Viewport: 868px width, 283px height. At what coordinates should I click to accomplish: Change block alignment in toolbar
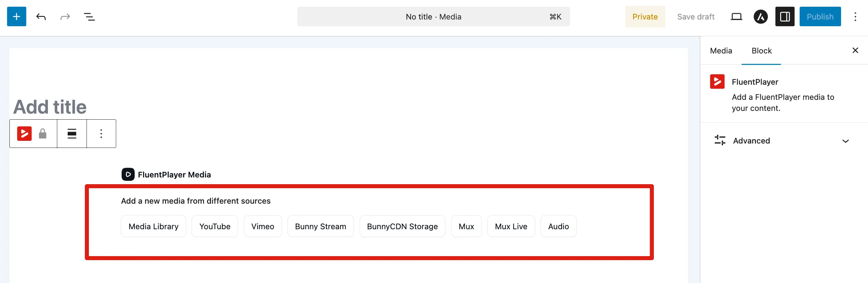click(x=72, y=133)
